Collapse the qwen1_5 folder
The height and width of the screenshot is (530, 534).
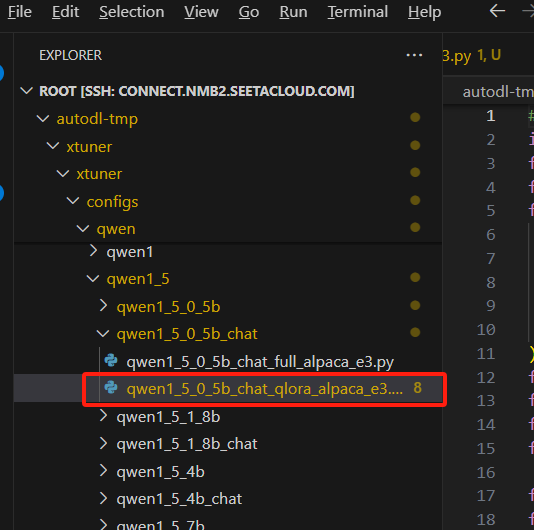(93, 279)
